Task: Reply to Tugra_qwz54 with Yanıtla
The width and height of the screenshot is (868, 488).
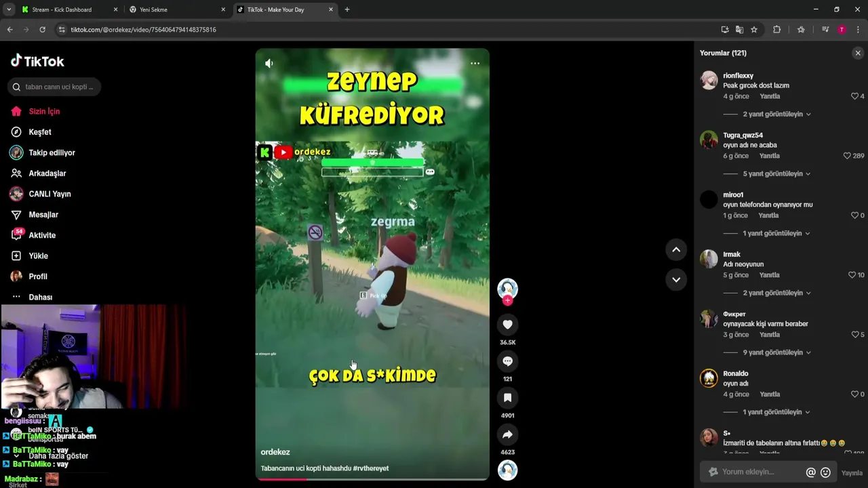Action: click(x=769, y=156)
